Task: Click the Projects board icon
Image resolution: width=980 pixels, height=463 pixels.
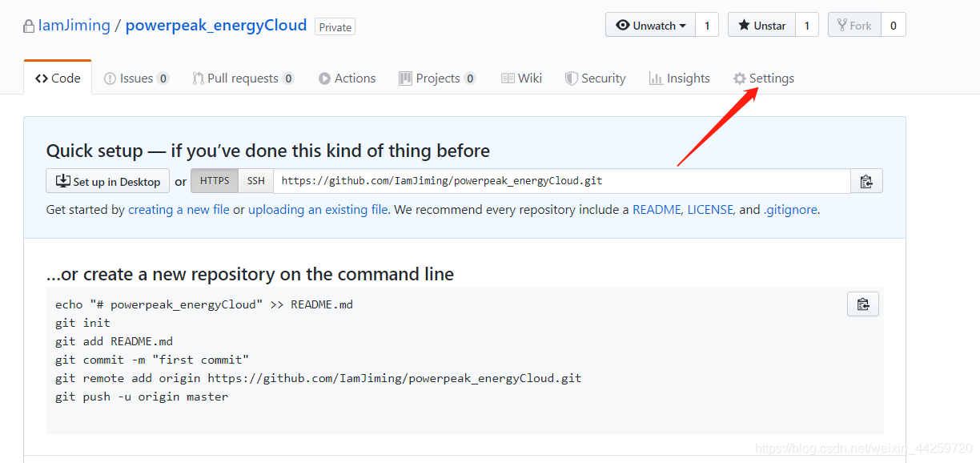Action: tap(406, 79)
